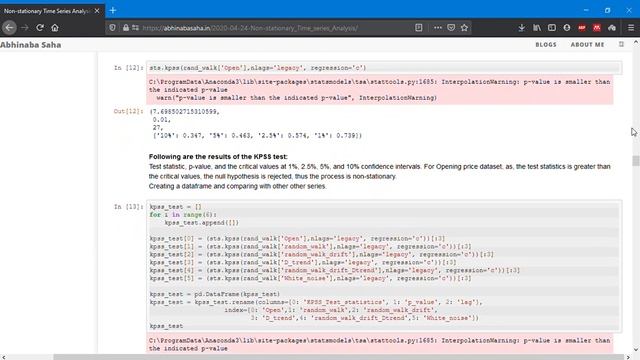Image resolution: width=640 pixels, height=360 pixels.
Task: View site security padlock info
Action: click(x=126, y=28)
